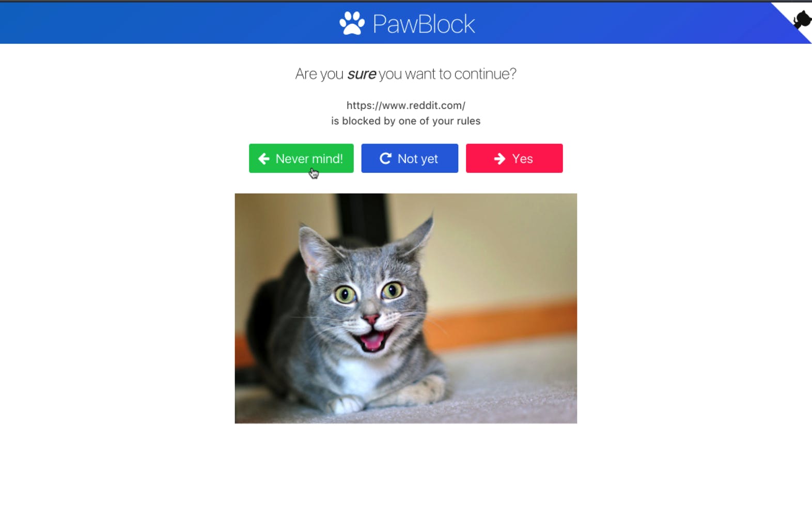Screen dimensions: 812x508
Task: Select the green Never mind! button
Action: 301,158
